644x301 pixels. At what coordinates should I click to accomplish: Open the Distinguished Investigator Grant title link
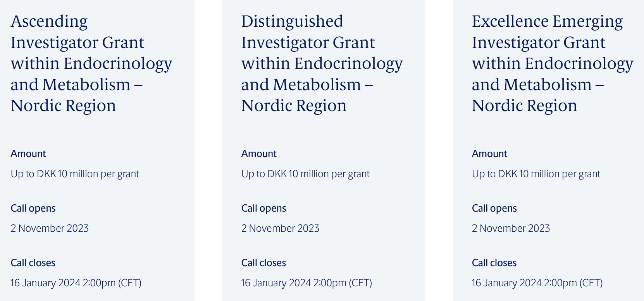[x=322, y=63]
